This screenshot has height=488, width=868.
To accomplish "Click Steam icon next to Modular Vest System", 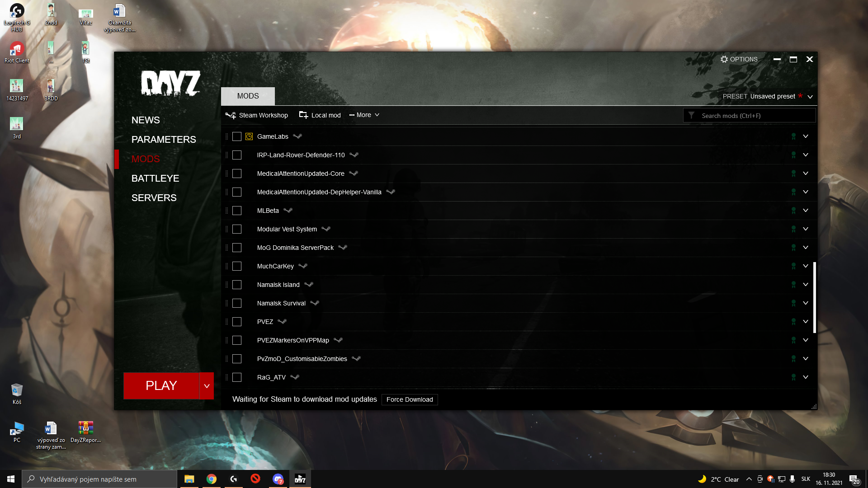I will pos(326,229).
